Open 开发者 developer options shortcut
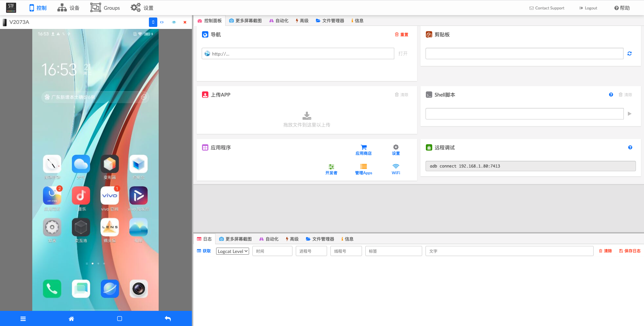The height and width of the screenshot is (326, 644). pos(331,170)
